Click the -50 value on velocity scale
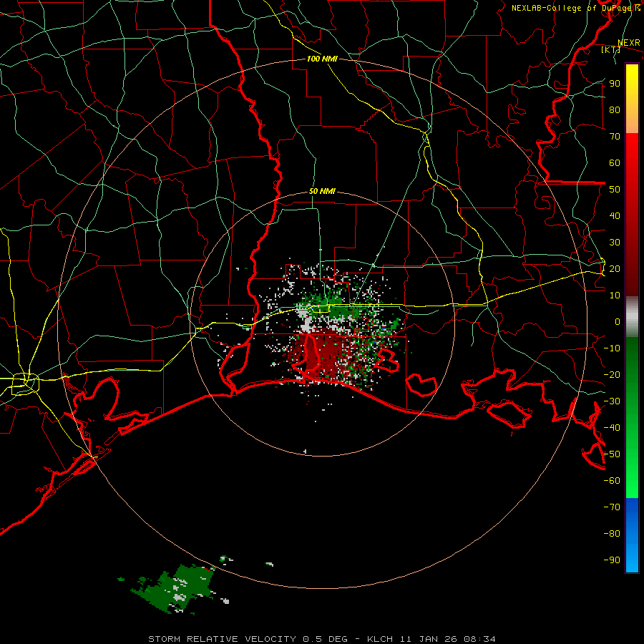This screenshot has height=644, width=644. coord(612,454)
